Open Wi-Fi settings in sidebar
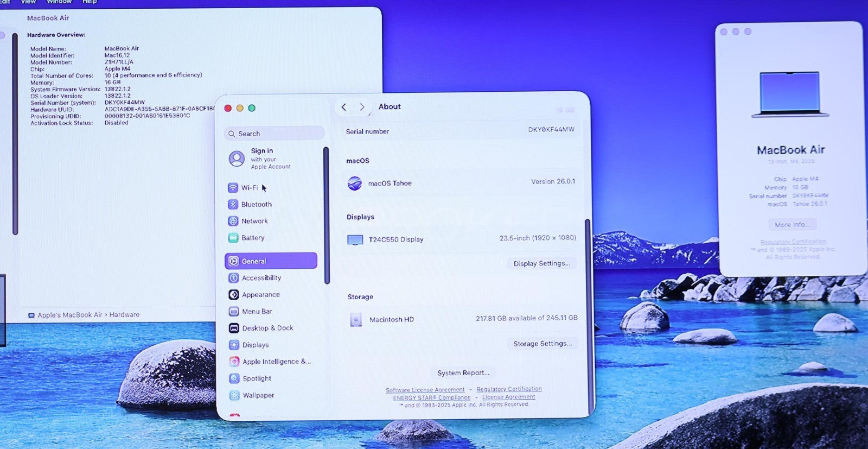Image resolution: width=868 pixels, height=449 pixels. tap(249, 188)
